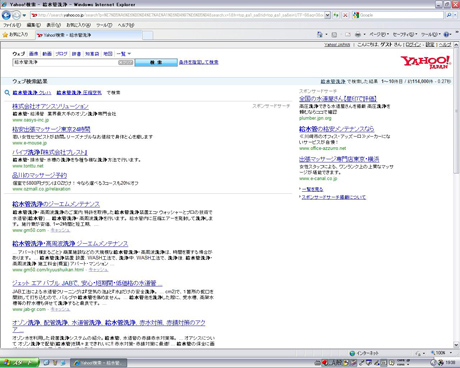The image size is (460, 368).
Task: Open 給水管の格安メンテナンスなら sidebar ad
Action: pyautogui.click(x=336, y=129)
